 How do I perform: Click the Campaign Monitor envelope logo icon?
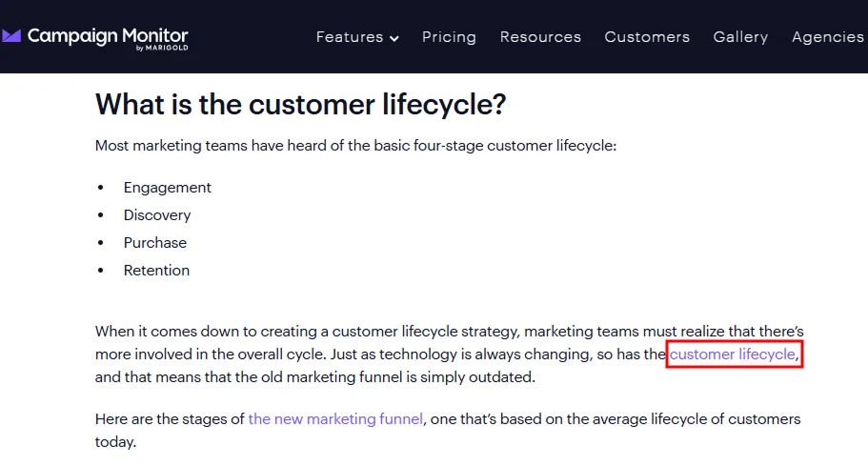pos(11,37)
